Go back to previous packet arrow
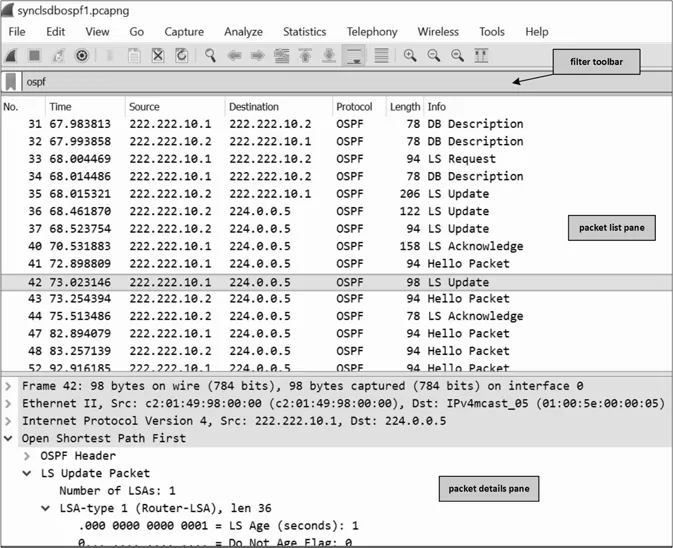Screen dimensions: 673x548 (x=236, y=56)
